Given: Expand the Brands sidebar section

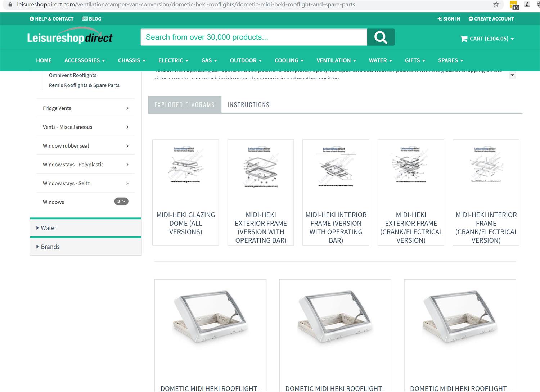Looking at the screenshot, I should 86,247.
